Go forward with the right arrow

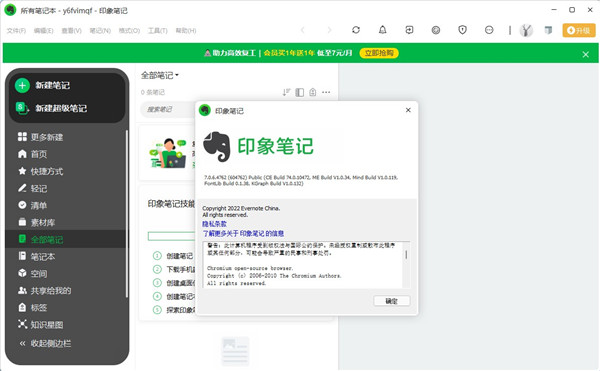(x=329, y=30)
